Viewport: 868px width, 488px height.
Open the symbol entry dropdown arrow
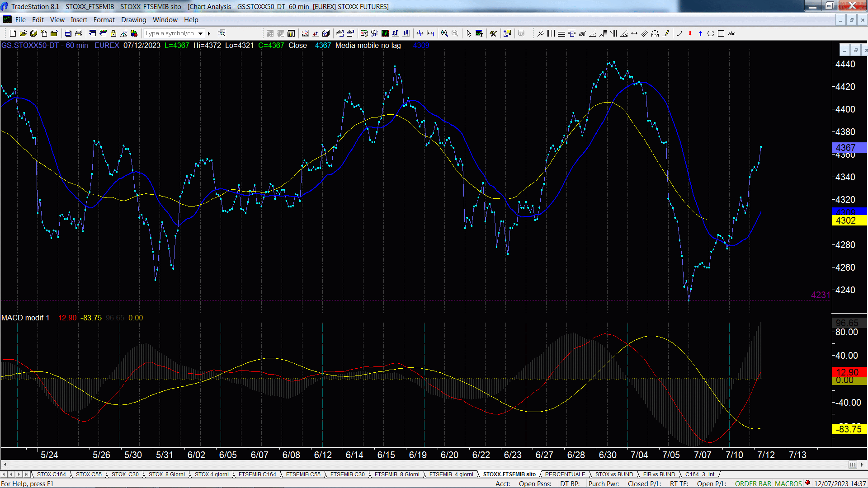[x=200, y=33]
